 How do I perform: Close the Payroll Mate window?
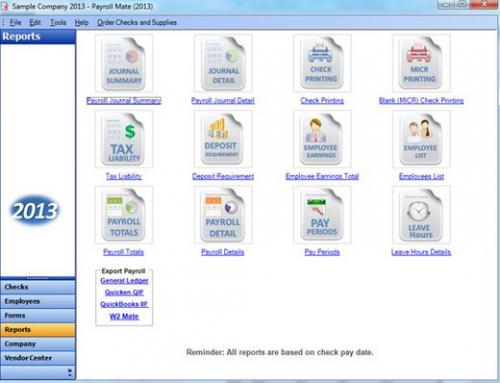(484, 4)
